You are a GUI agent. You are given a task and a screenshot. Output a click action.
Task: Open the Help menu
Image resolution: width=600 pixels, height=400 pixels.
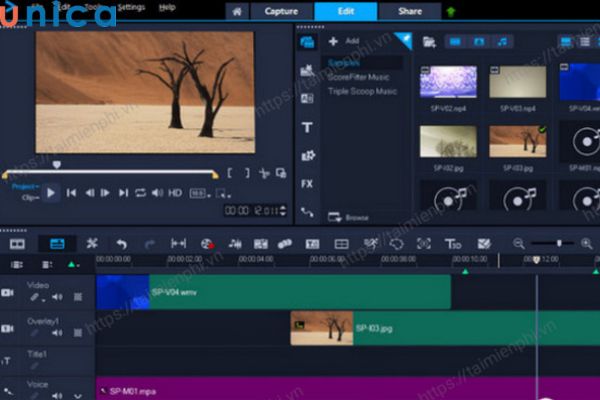167,7
